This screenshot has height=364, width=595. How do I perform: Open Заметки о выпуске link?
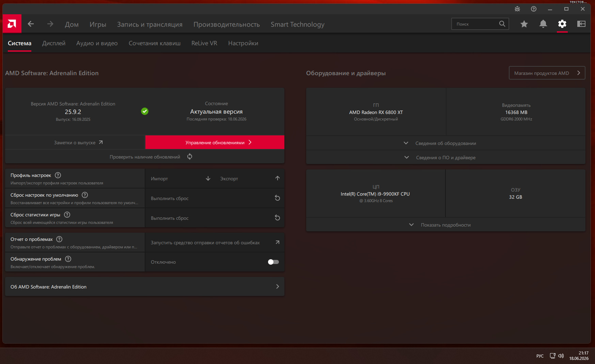tap(75, 143)
